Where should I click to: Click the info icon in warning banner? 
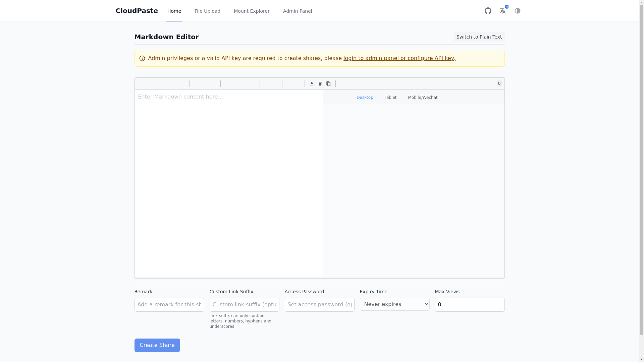(142, 58)
